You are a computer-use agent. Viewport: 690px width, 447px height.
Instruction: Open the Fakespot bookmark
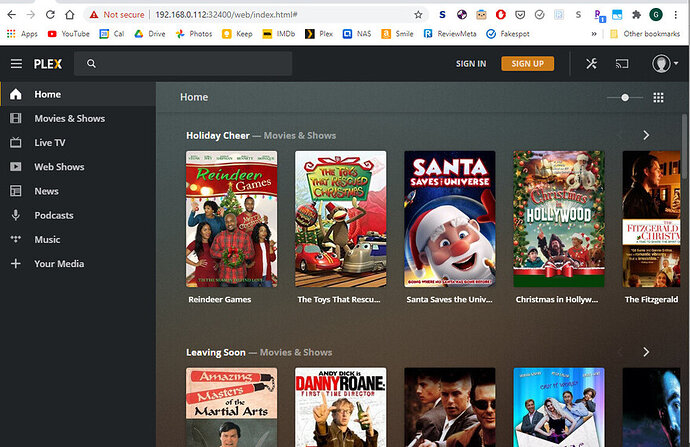pyautogui.click(x=508, y=34)
